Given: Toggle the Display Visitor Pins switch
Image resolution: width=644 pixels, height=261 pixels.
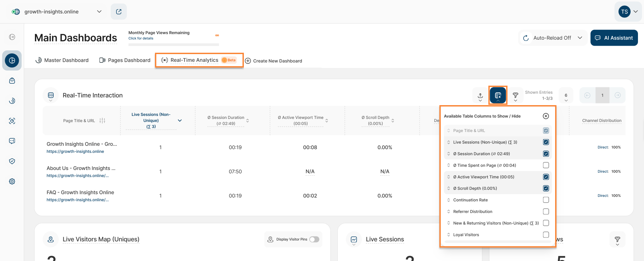Looking at the screenshot, I should coord(314,240).
